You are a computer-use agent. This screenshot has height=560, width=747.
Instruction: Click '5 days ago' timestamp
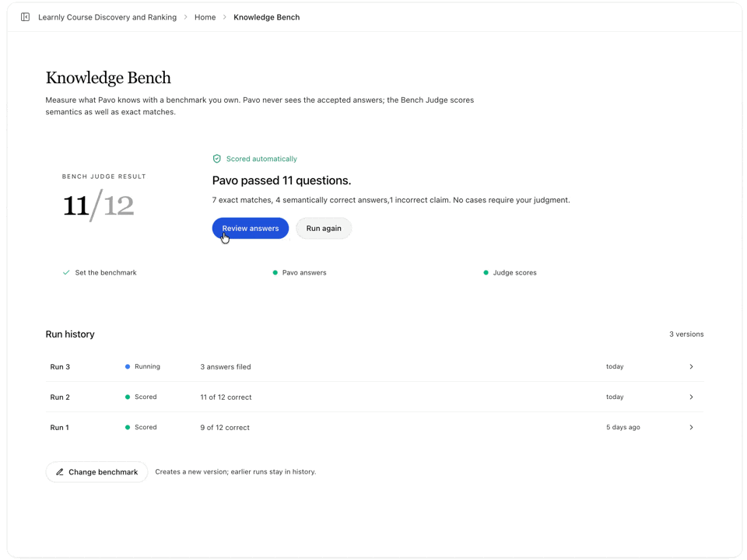623,427
